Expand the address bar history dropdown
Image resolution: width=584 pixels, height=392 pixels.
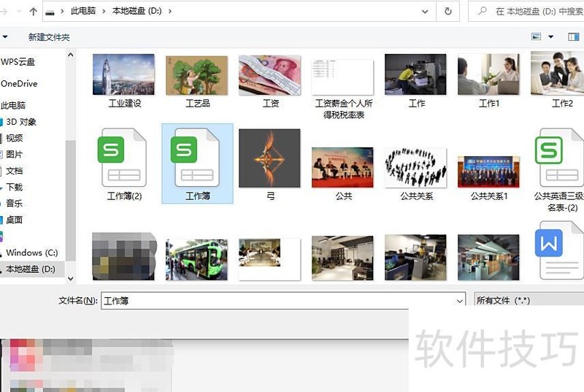[425, 12]
